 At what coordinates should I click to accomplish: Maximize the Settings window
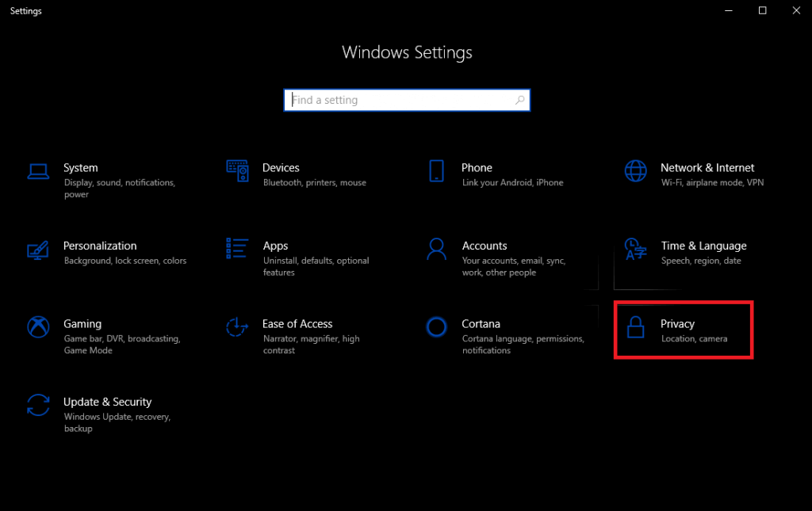762,10
